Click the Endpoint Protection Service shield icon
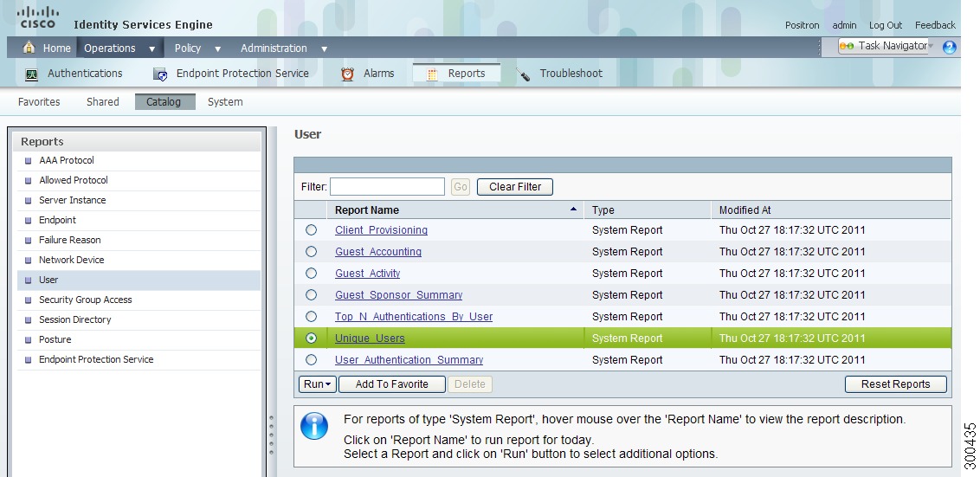The image size is (980, 477). point(160,74)
